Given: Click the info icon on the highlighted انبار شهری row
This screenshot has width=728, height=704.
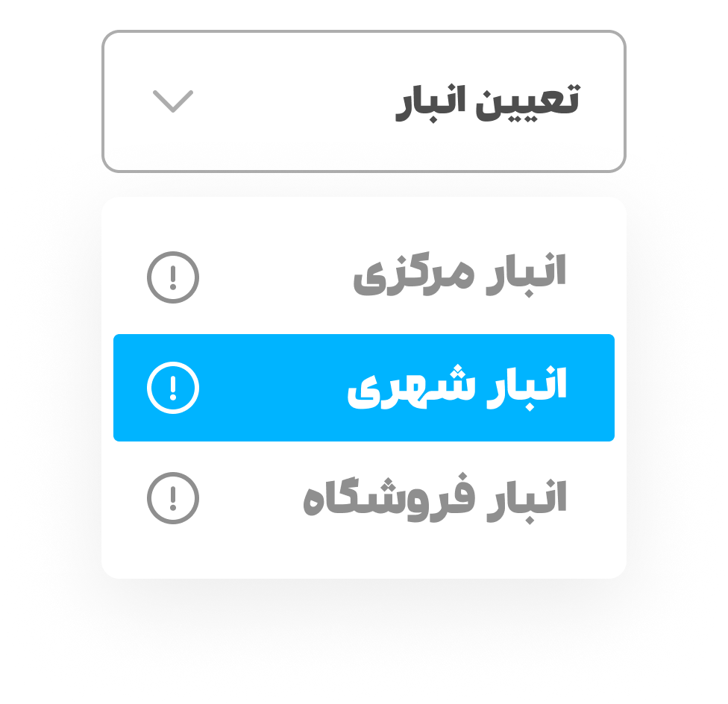Looking at the screenshot, I should click(x=172, y=387).
